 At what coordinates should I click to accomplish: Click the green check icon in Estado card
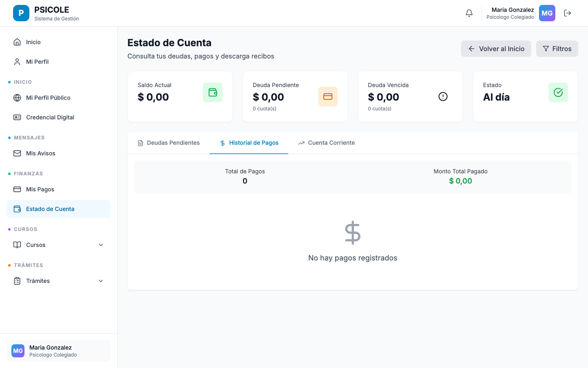point(558,92)
